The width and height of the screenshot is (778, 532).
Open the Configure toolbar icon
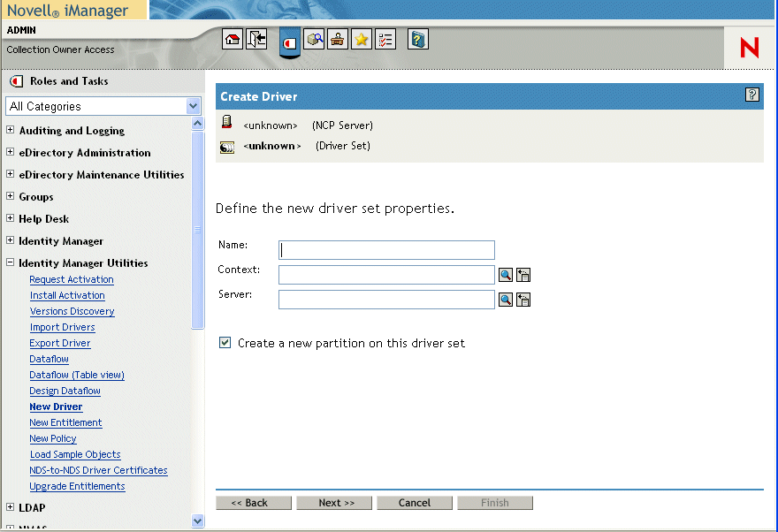pyautogui.click(x=337, y=39)
